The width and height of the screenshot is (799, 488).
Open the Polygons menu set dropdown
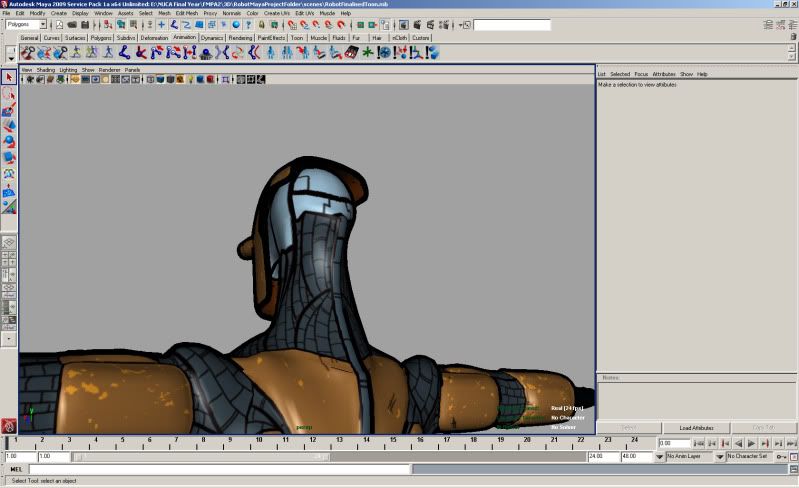coord(26,24)
